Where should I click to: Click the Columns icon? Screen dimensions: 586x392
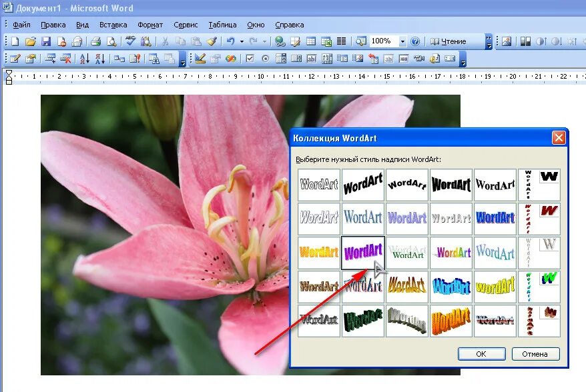(x=341, y=41)
